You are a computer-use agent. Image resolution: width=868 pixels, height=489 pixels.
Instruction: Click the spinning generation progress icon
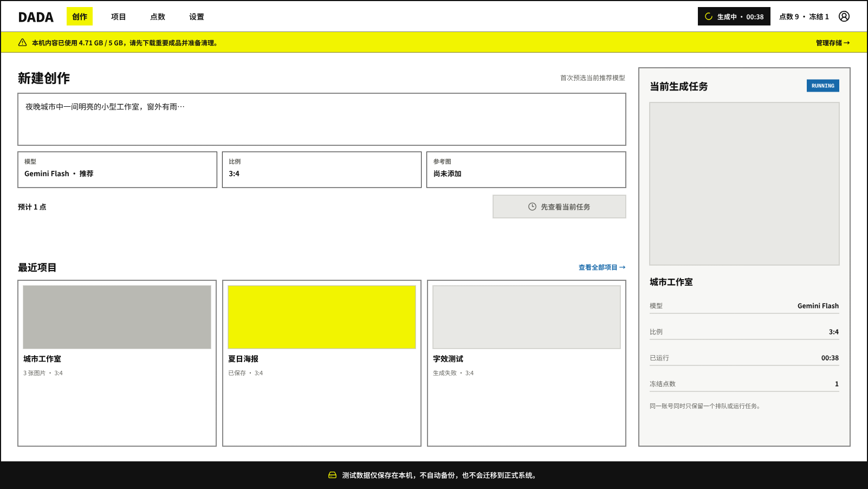[x=708, y=16]
